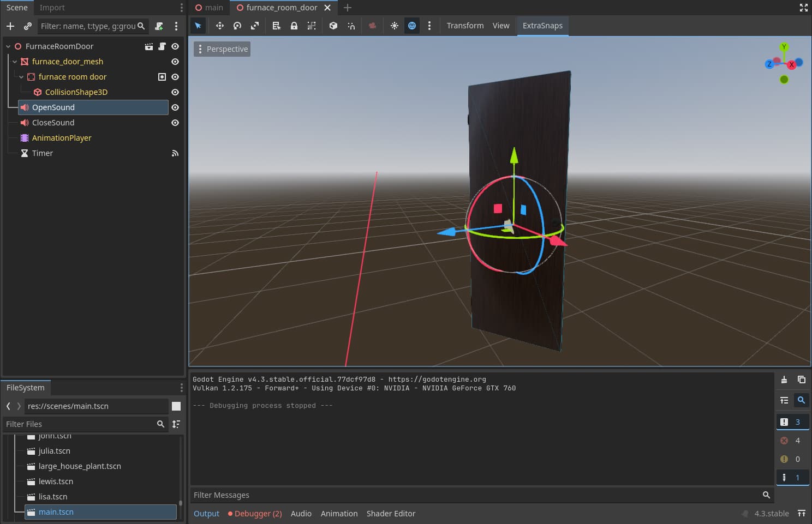Image resolution: width=812 pixels, height=524 pixels.
Task: Activate Rotate Mode tool
Action: click(x=237, y=26)
